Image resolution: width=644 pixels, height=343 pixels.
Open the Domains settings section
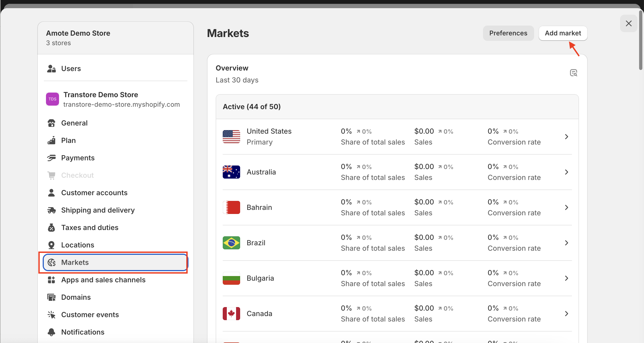(76, 297)
